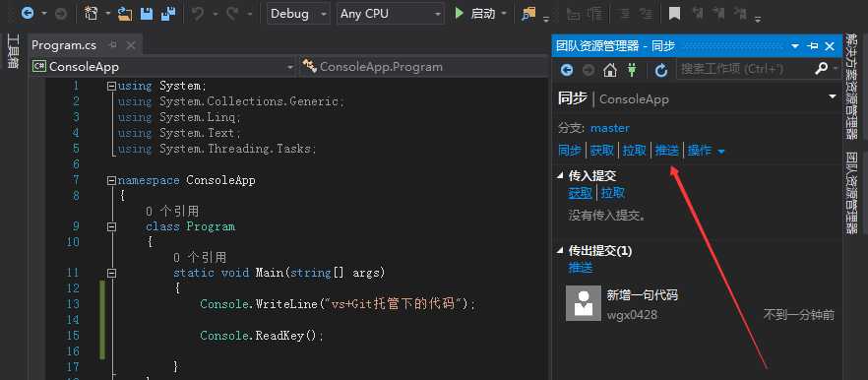This screenshot has height=380, width=868.
Task: Click the find in files icon
Action: pos(529,14)
